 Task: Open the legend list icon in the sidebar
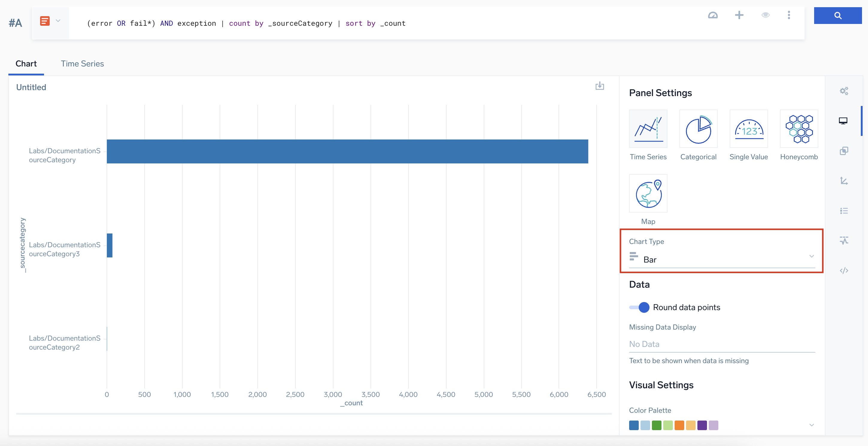point(844,211)
